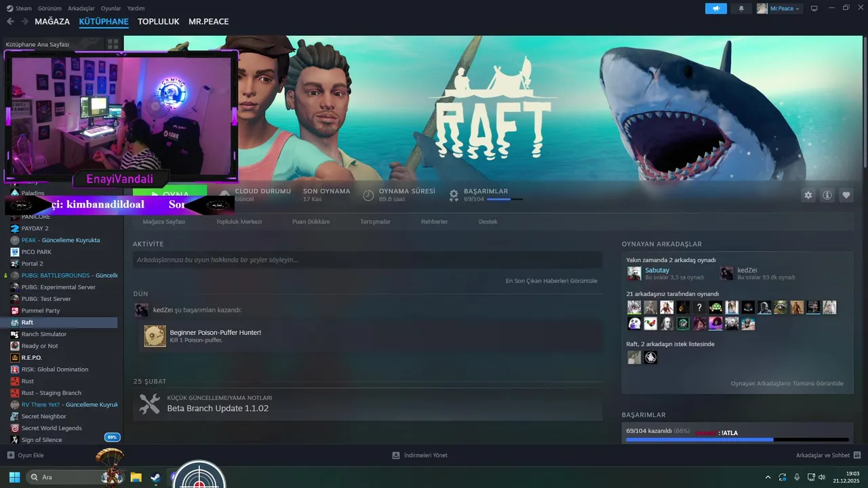Screen dimensions: 868x488
Task: Open the Mr.Peace account dropdown
Action: [779, 9]
